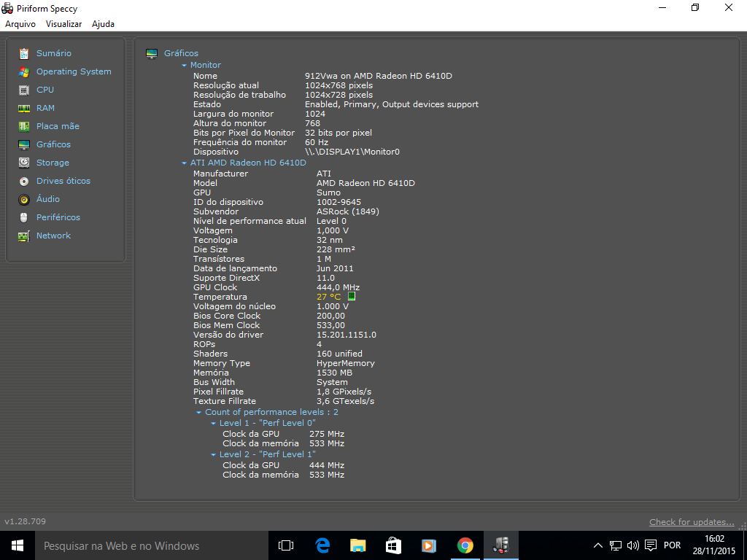Screen dimensions: 747x560
Task: Go to Periféricos section label
Action: click(58, 217)
